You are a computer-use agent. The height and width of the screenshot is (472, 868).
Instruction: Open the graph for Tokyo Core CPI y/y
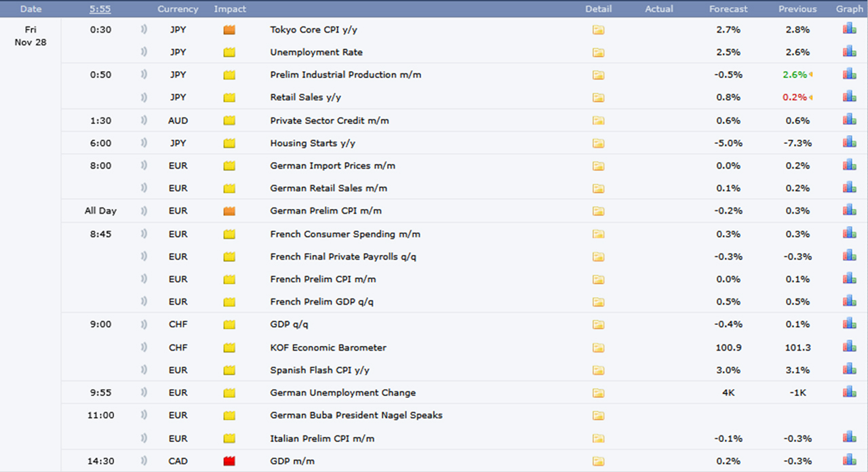point(849,29)
